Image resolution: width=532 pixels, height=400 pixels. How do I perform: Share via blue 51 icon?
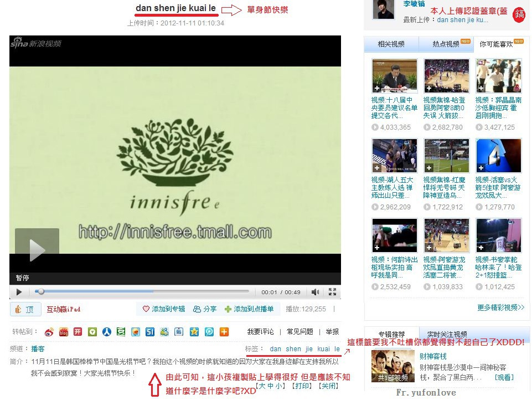[x=149, y=332]
